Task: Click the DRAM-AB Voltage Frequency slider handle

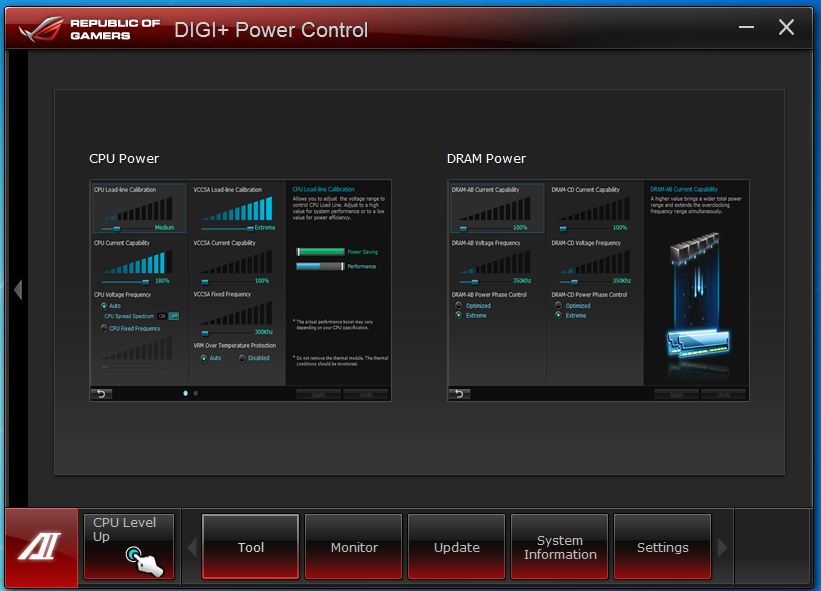Action: [475, 282]
